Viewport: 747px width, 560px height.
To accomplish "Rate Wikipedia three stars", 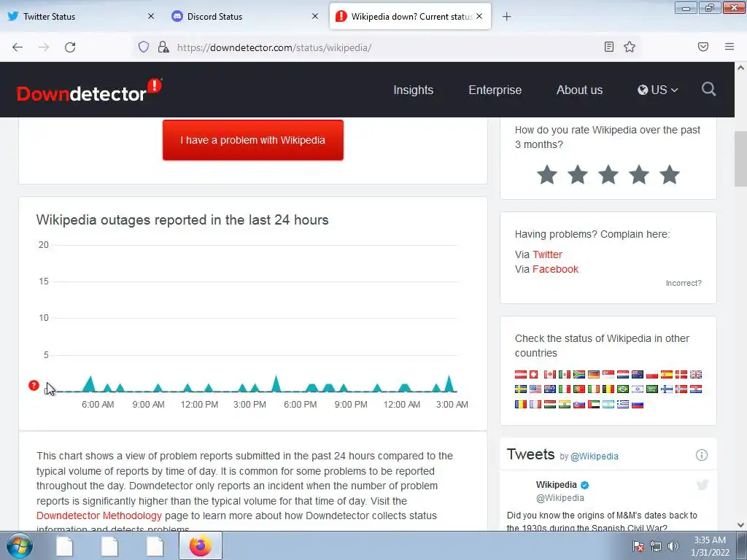I will [608, 174].
